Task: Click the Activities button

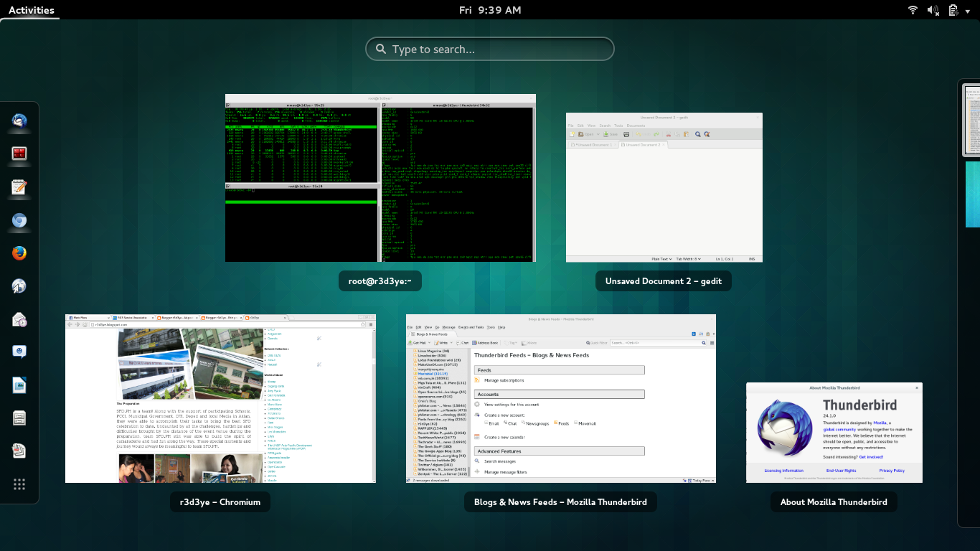Action: [31, 10]
